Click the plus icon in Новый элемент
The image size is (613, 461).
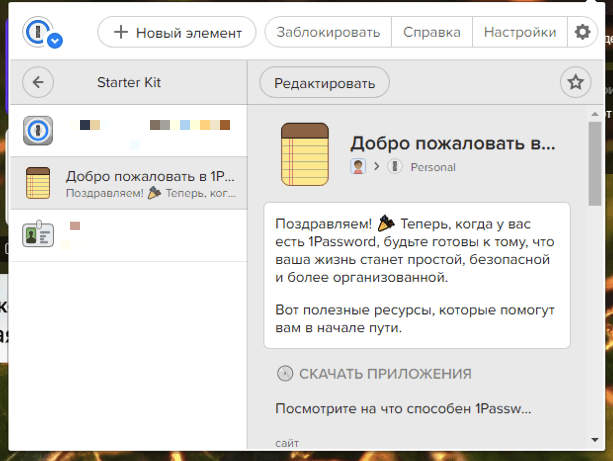(x=121, y=32)
